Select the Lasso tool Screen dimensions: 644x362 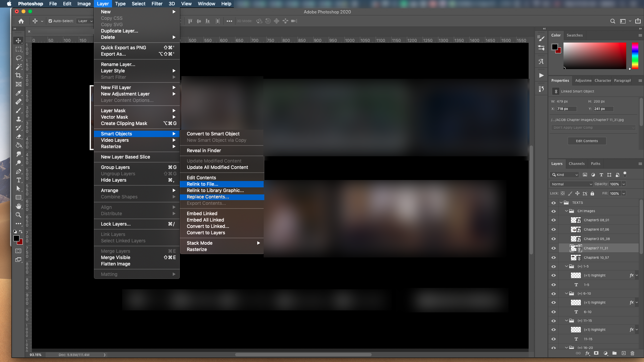point(18,58)
